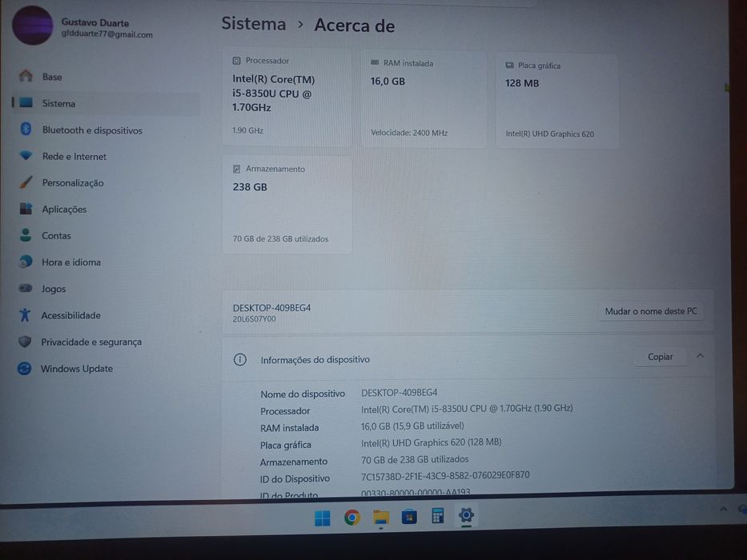Click Velocidade: 2400 MHz text
This screenshot has height=560, width=747.
[409, 133]
